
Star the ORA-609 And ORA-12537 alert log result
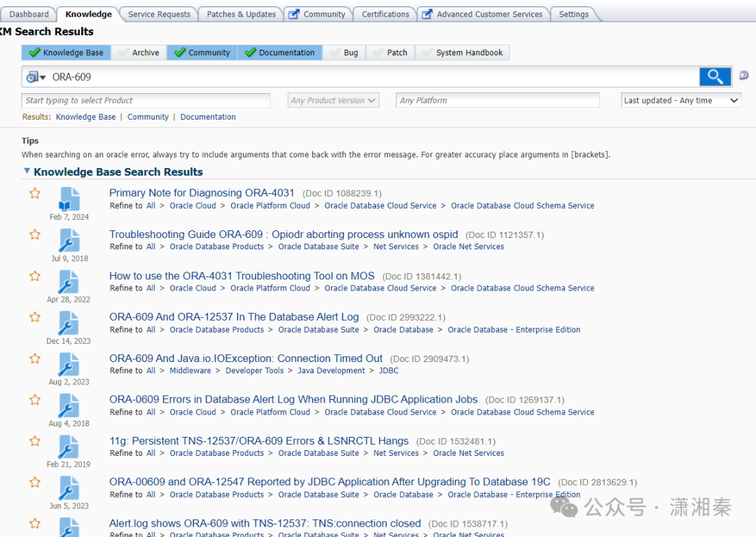(35, 317)
